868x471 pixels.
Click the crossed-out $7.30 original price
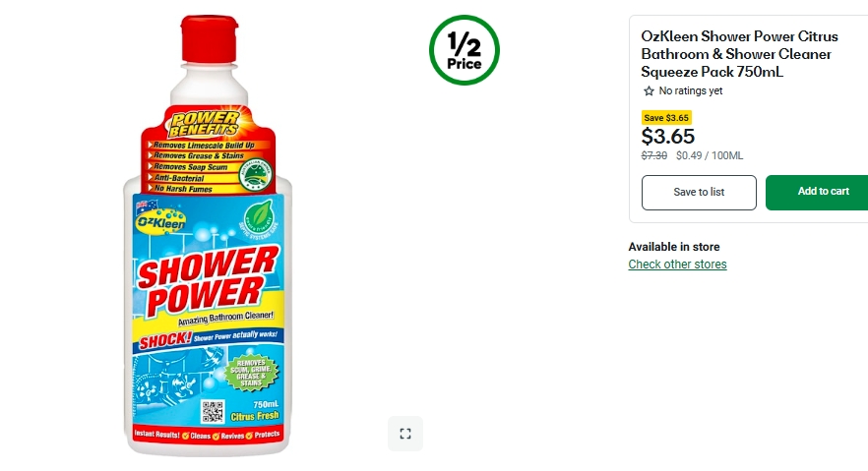click(x=653, y=156)
